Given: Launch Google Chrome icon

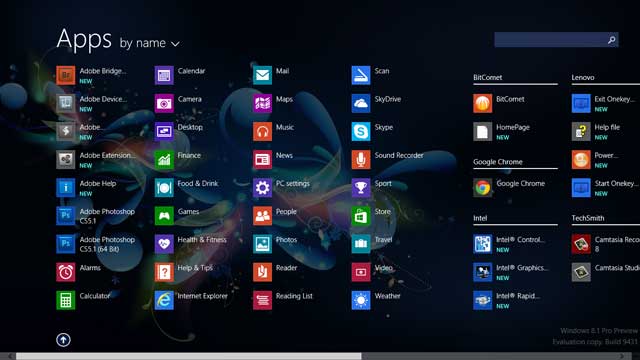Looking at the screenshot, I should [x=482, y=188].
